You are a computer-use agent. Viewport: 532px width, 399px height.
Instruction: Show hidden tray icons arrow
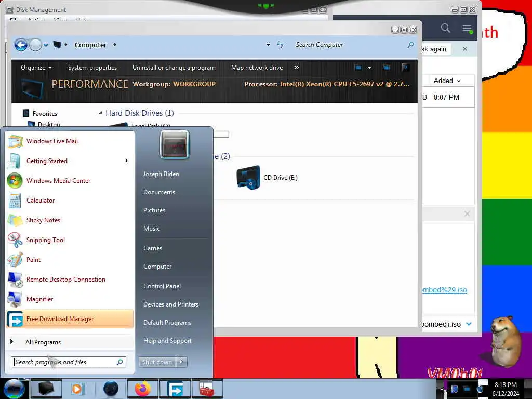point(442,389)
